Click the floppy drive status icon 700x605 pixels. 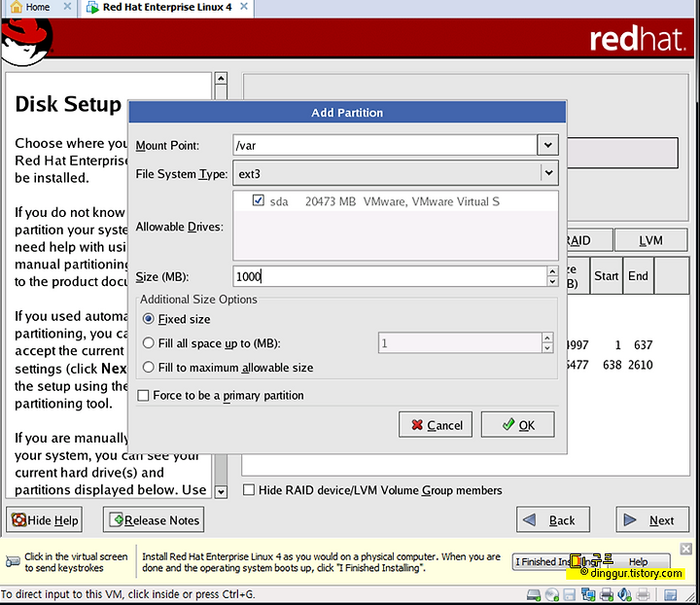point(569,594)
